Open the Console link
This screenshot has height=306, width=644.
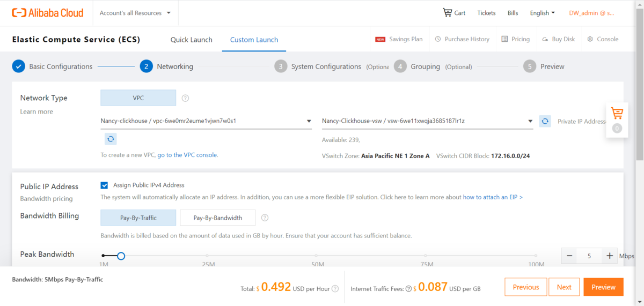coord(603,39)
